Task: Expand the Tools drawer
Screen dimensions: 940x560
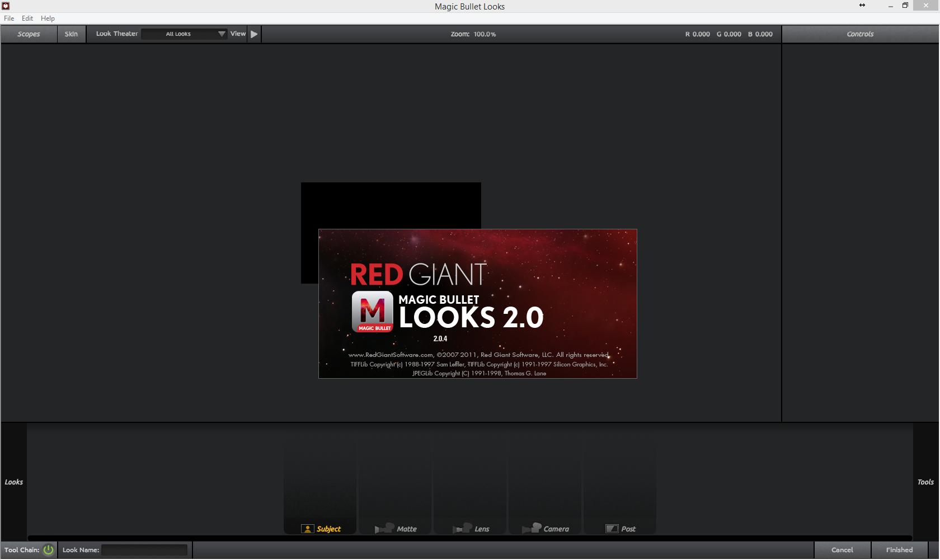Action: [925, 482]
